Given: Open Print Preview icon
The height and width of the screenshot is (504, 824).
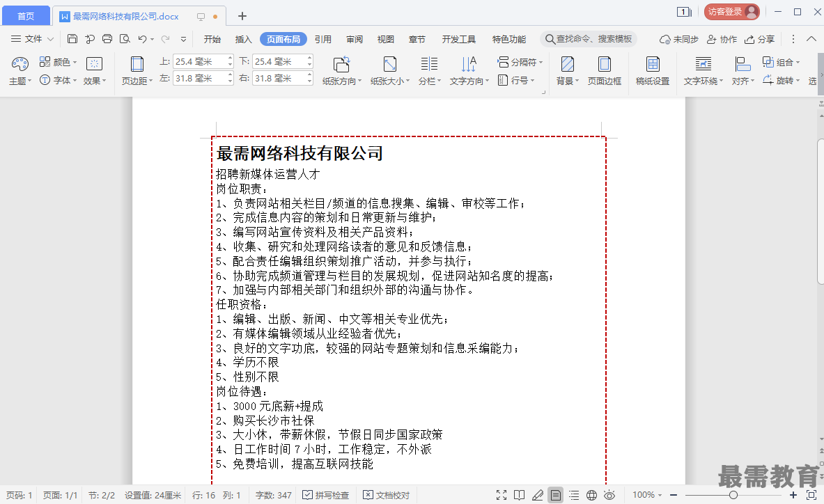Looking at the screenshot, I should 125,39.
